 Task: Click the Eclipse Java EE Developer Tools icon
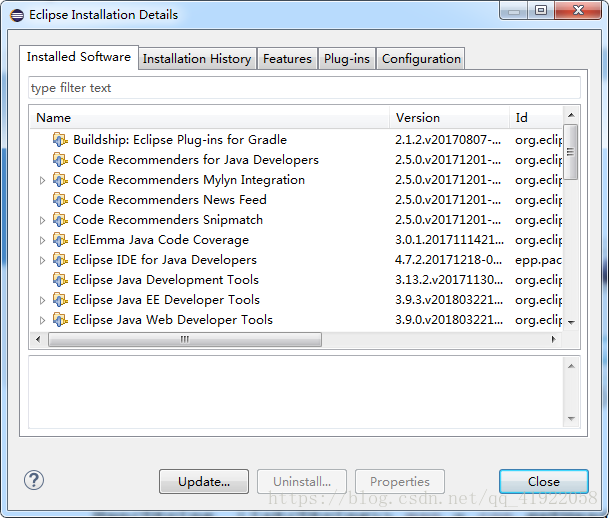click(x=60, y=300)
